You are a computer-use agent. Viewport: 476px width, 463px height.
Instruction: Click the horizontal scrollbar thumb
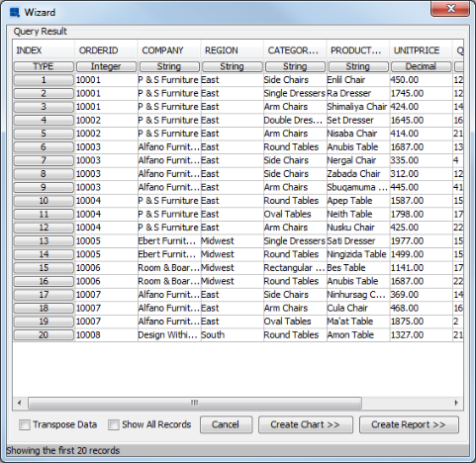coord(195,403)
